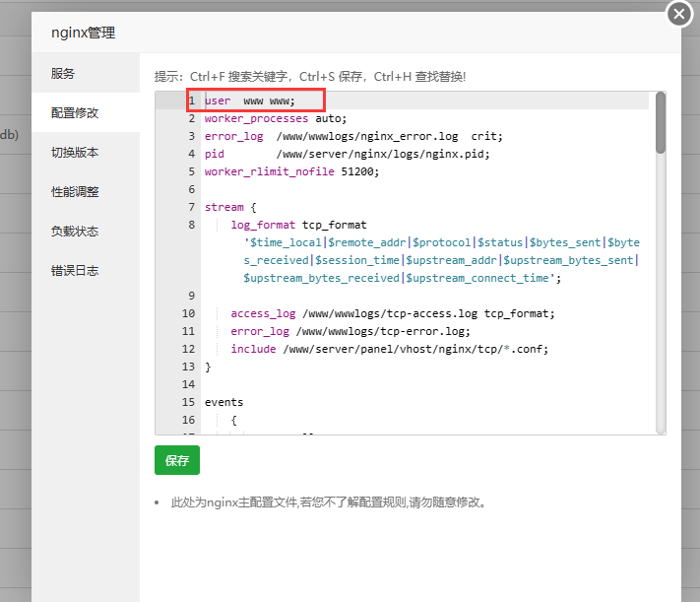Click the include tcp/*.conf line

pyautogui.click(x=390, y=349)
